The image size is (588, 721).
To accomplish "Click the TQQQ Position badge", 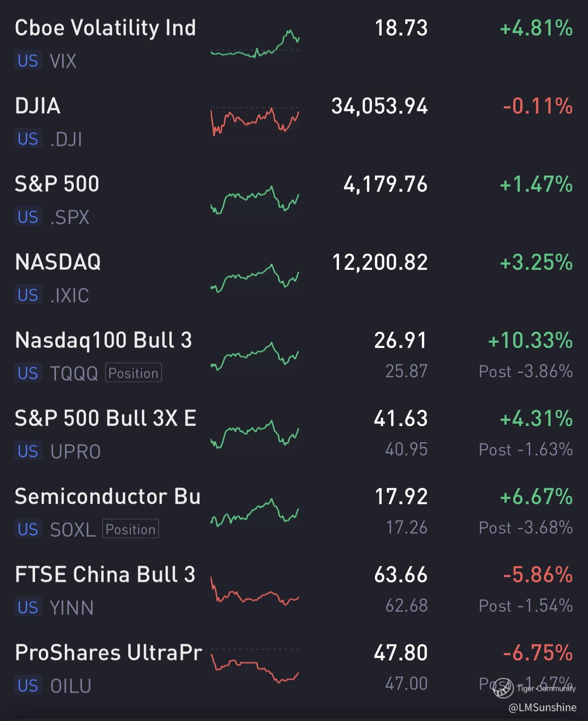I will [133, 373].
